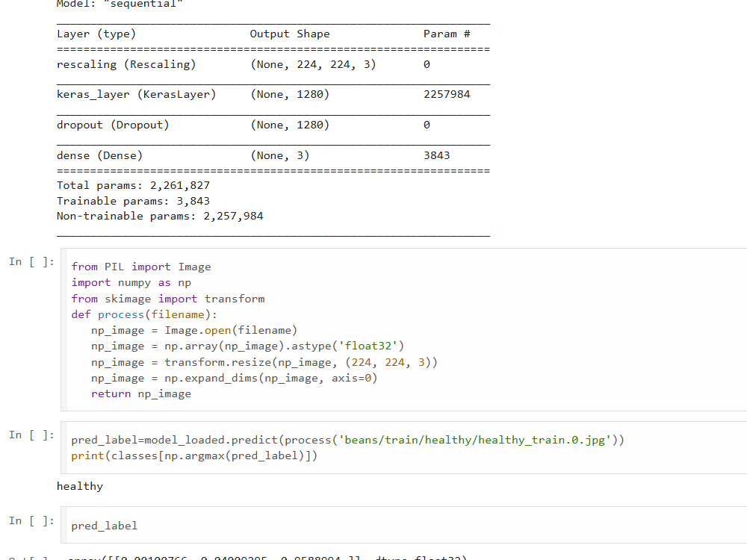Click the 'Param #' column header
Viewport: 747px width, 560px height.
[447, 34]
